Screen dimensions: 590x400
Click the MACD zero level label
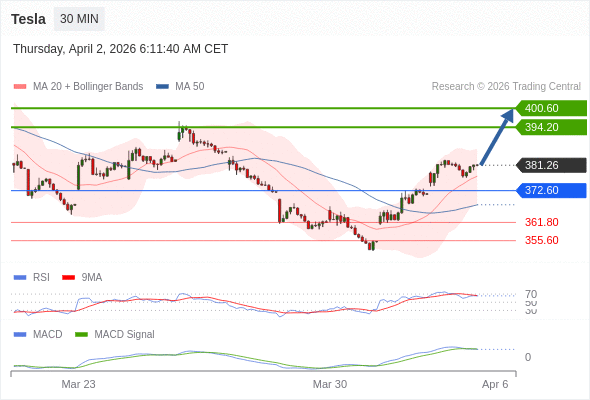click(528, 357)
